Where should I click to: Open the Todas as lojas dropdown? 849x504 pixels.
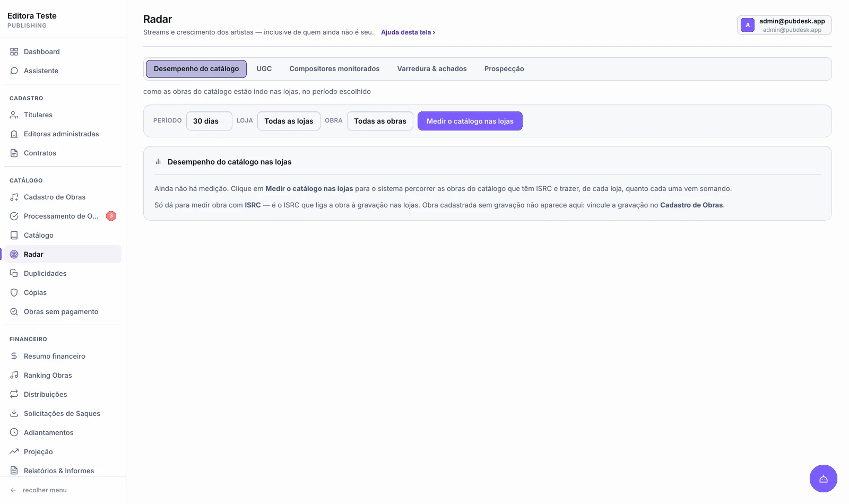[x=289, y=121]
